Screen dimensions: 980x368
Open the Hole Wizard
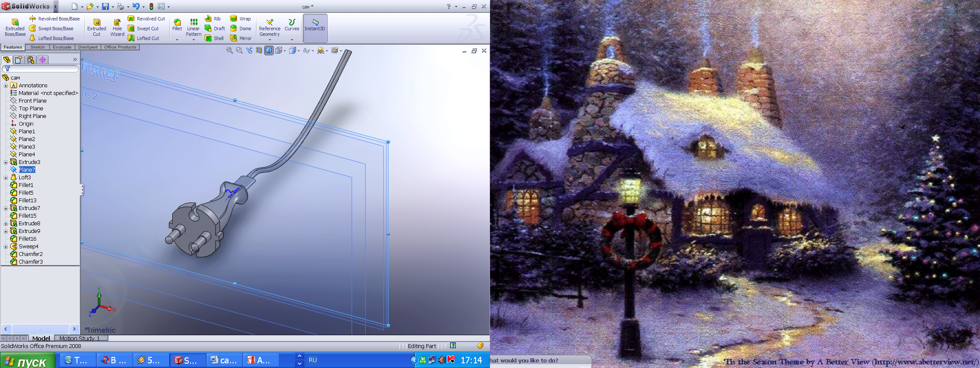pyautogui.click(x=117, y=28)
